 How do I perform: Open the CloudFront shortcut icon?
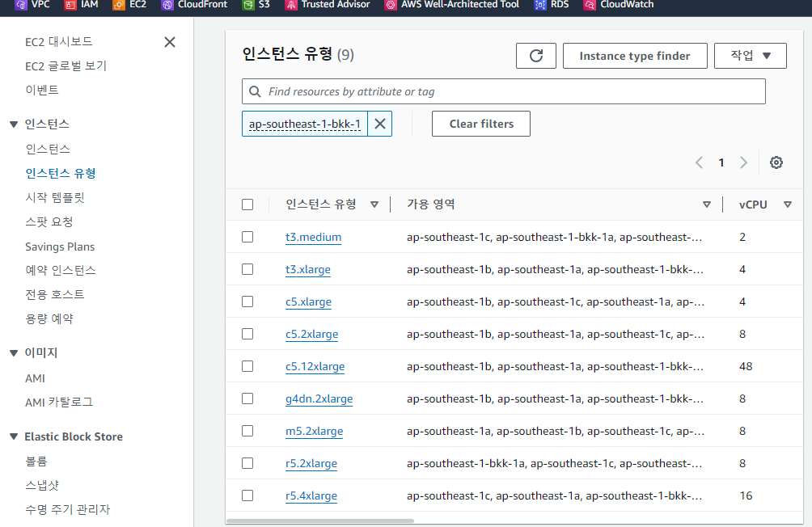click(x=167, y=5)
